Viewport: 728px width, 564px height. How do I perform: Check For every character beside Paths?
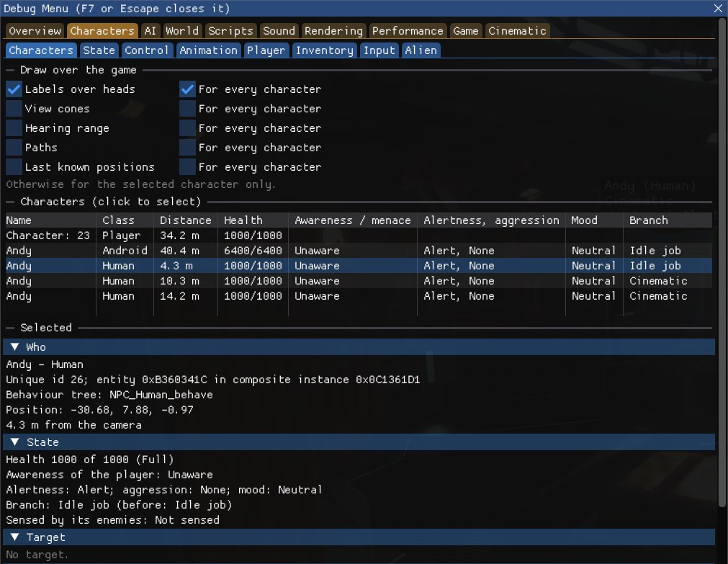pos(187,148)
